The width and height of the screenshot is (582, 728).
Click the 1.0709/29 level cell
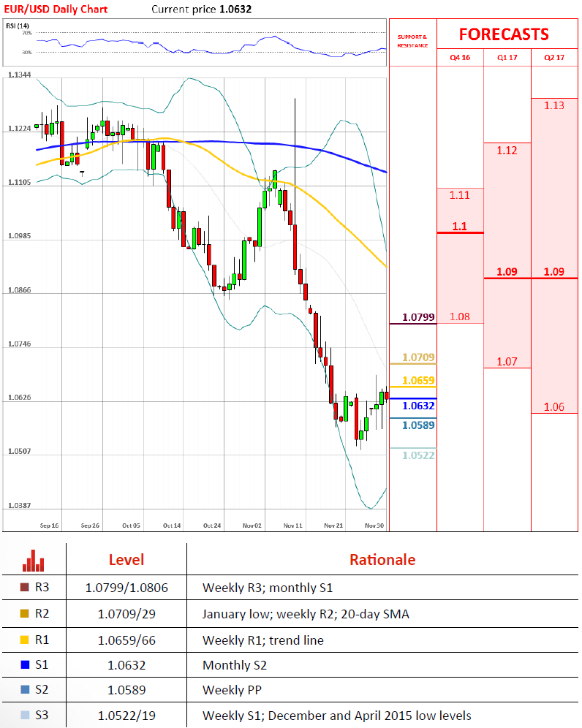click(126, 614)
